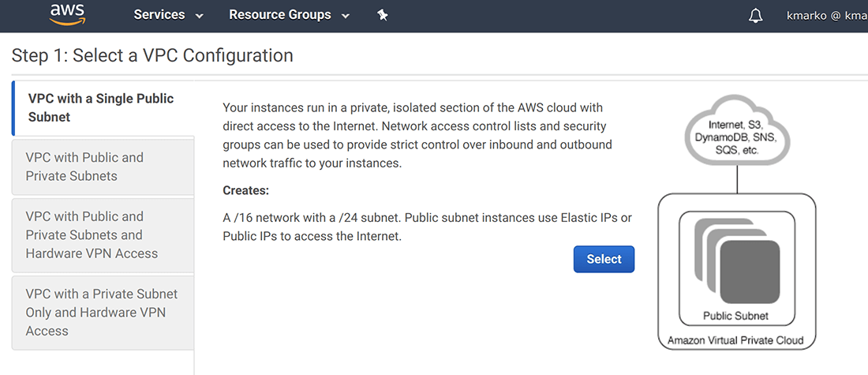Click the /16 network description text
Screen dimensions: 868x375
tap(427, 227)
